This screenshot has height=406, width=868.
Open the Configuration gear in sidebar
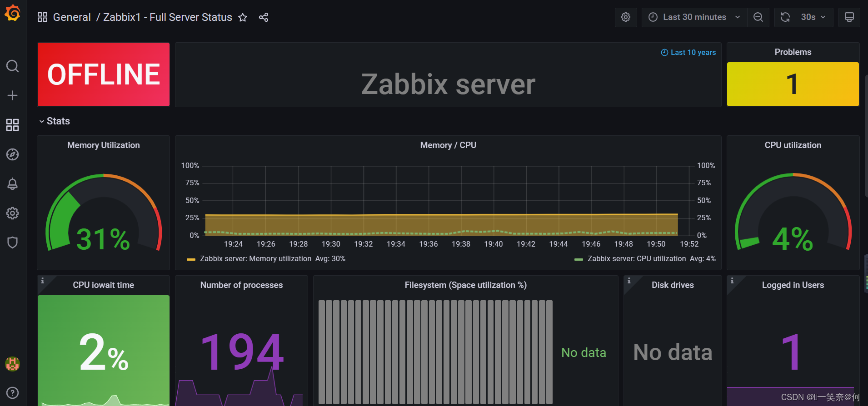[x=12, y=213]
